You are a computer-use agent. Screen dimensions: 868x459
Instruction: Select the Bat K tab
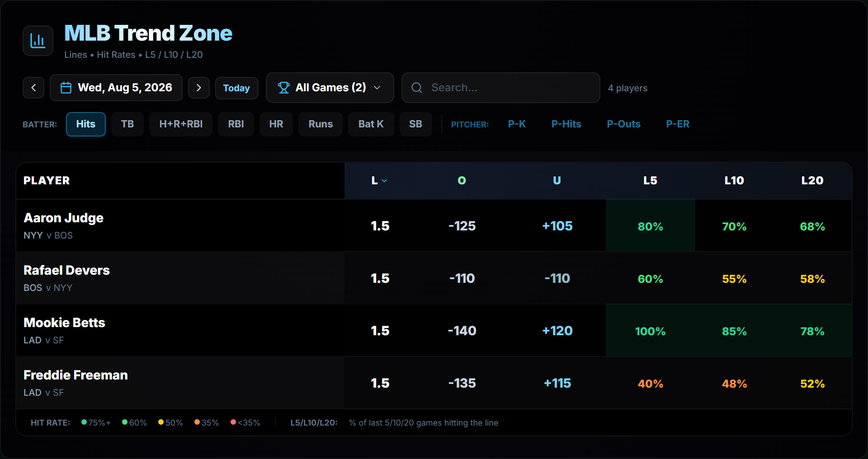coord(371,124)
